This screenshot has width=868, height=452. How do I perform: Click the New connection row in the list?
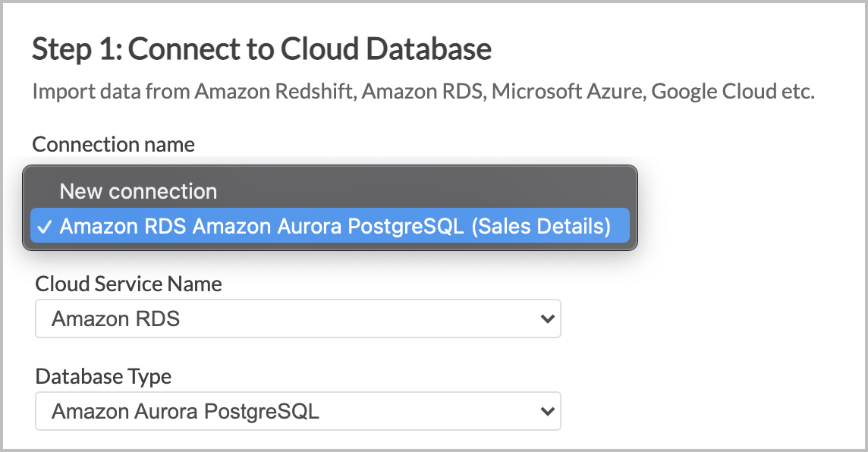[138, 190]
